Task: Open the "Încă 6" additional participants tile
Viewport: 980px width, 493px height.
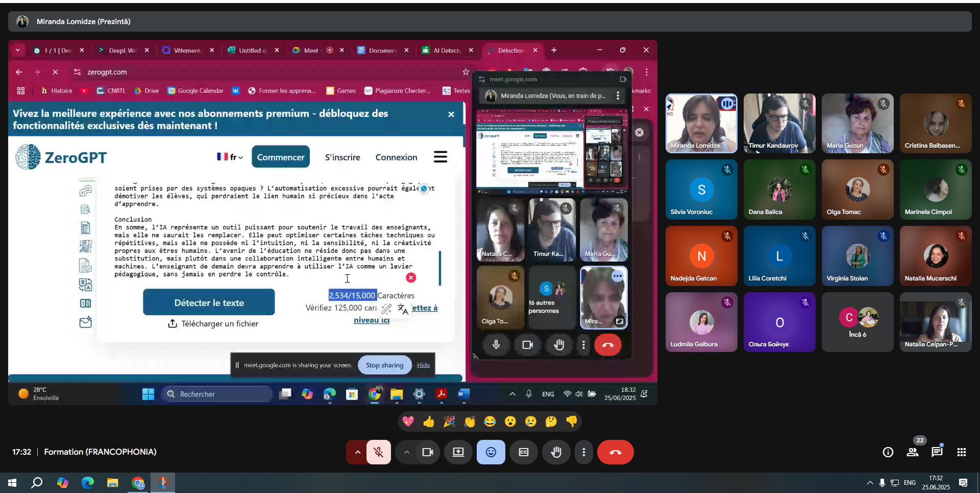Action: 857,322
